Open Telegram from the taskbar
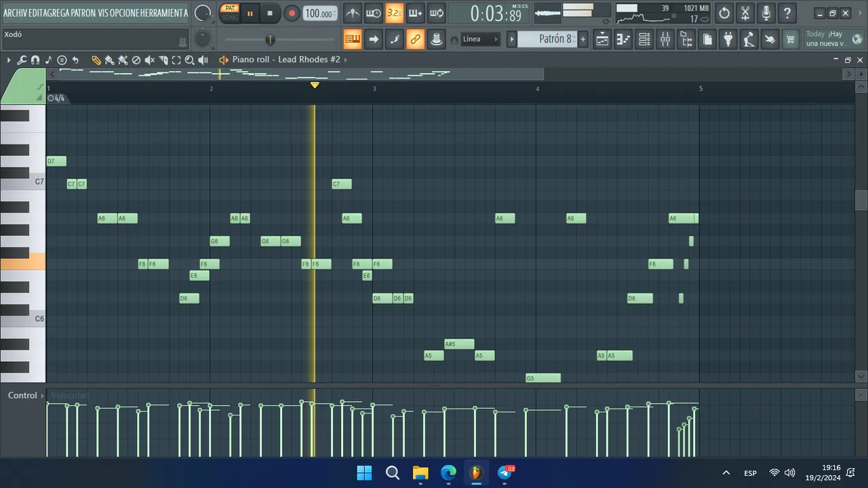868x488 pixels. pos(505,473)
